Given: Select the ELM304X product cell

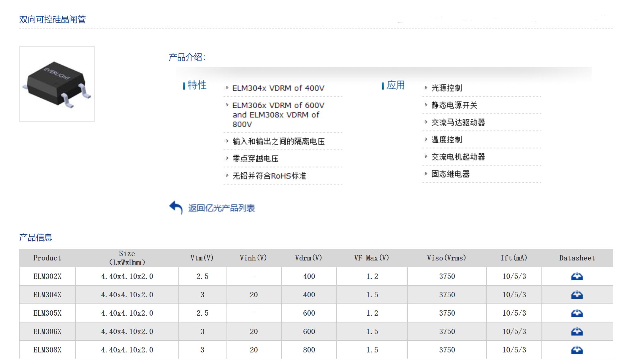Looking at the screenshot, I should click(47, 295).
